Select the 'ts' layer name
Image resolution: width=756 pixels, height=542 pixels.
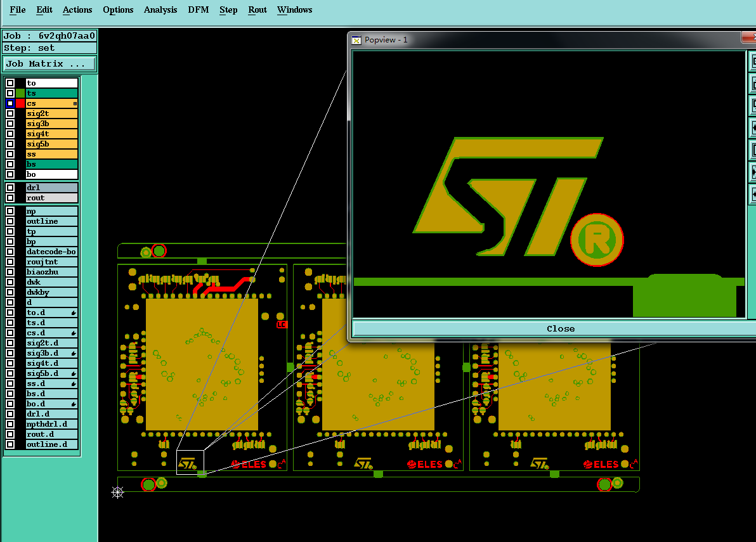tap(51, 93)
